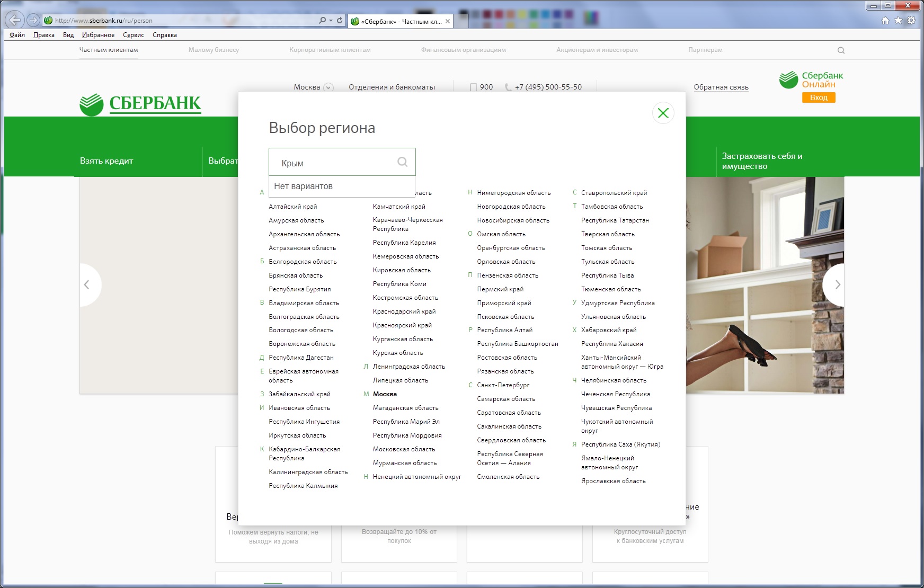Click the region search field with Крым
Image resolution: width=924 pixels, height=588 pixels.
[x=342, y=162]
